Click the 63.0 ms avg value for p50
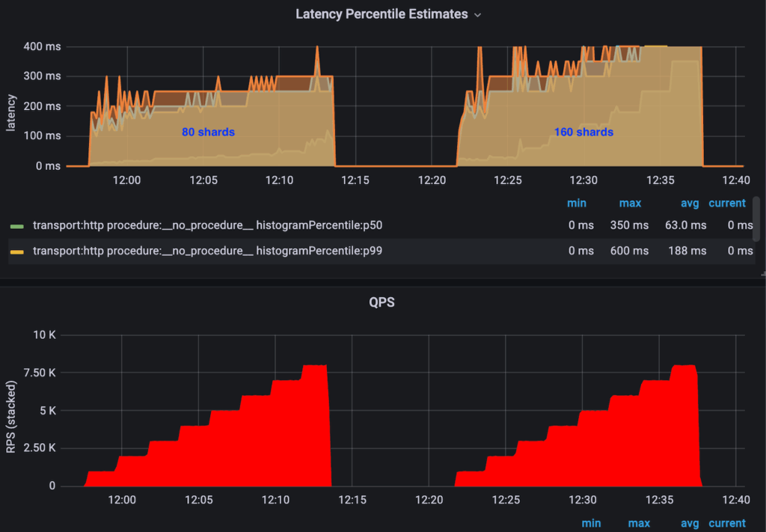The height and width of the screenshot is (532, 766). coord(684,225)
